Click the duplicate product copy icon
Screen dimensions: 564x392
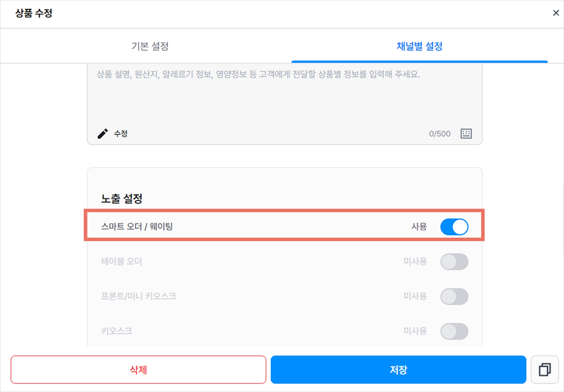[x=544, y=369]
